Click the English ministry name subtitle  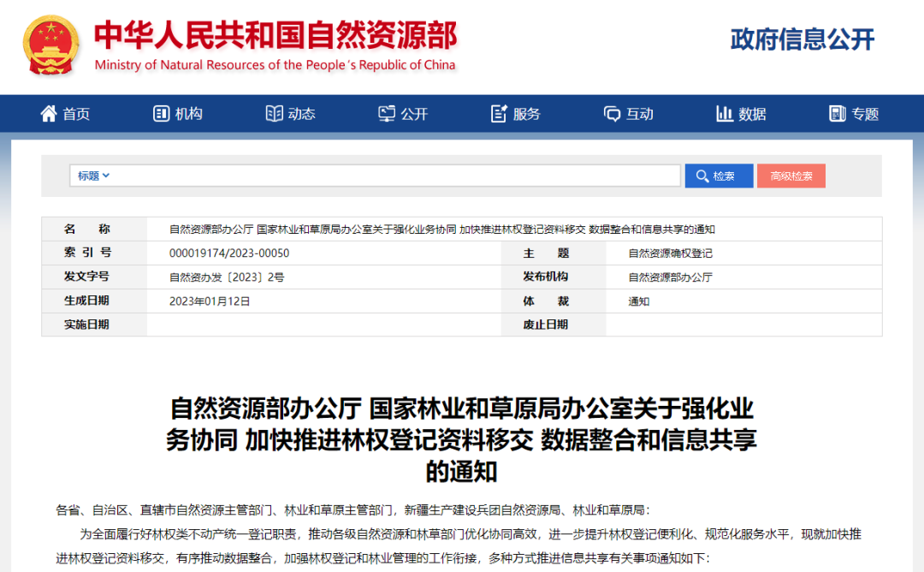(275, 65)
